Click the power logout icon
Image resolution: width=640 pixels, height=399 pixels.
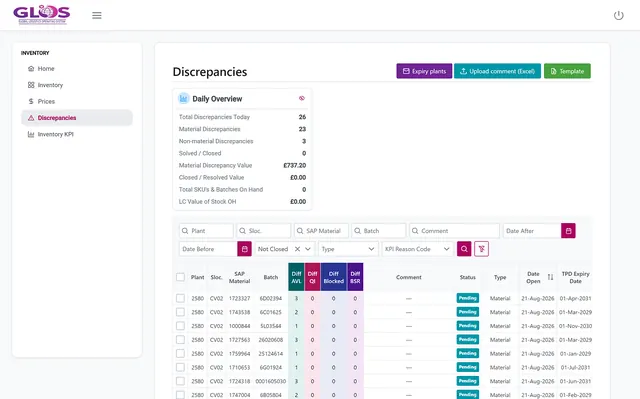pyautogui.click(x=618, y=16)
